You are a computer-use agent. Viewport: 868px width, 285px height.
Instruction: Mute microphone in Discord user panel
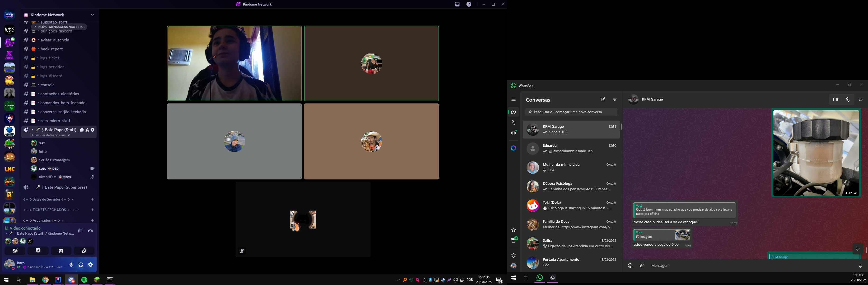(x=71, y=265)
